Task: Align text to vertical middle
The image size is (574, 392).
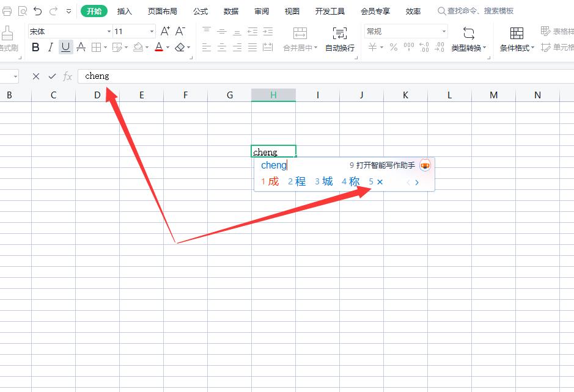Action: [x=222, y=32]
